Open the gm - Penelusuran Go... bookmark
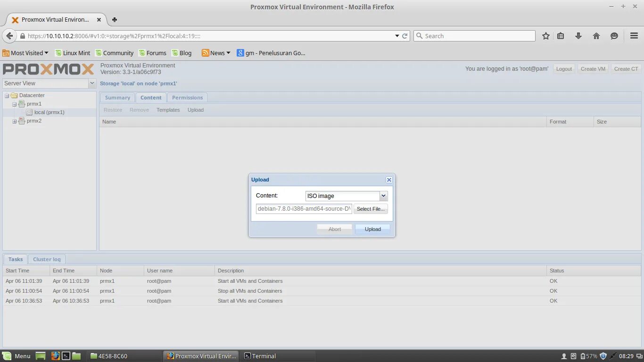The height and width of the screenshot is (362, 644). pos(271,53)
